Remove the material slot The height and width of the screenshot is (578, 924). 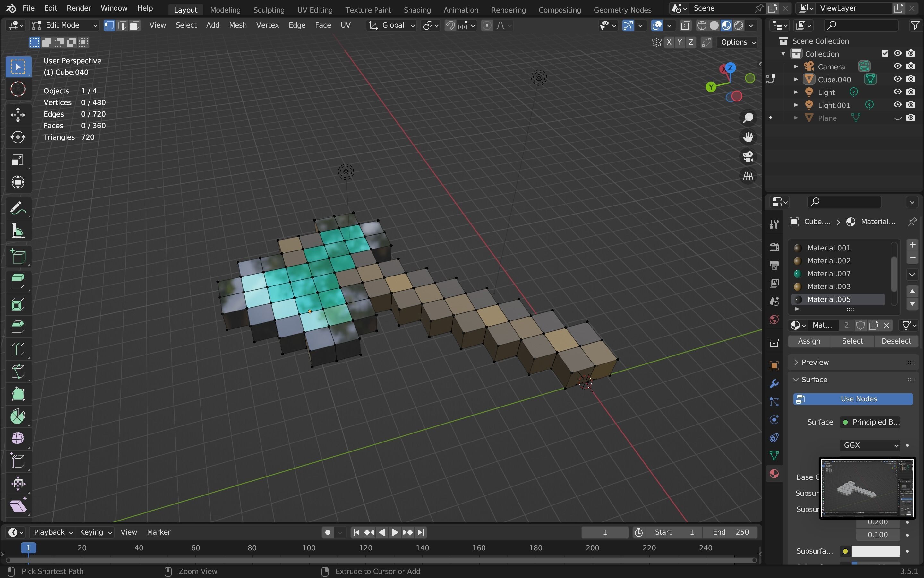912,258
